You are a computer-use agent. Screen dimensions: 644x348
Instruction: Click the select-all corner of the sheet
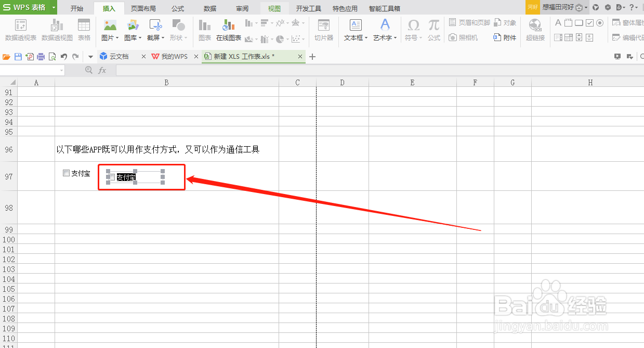8,82
